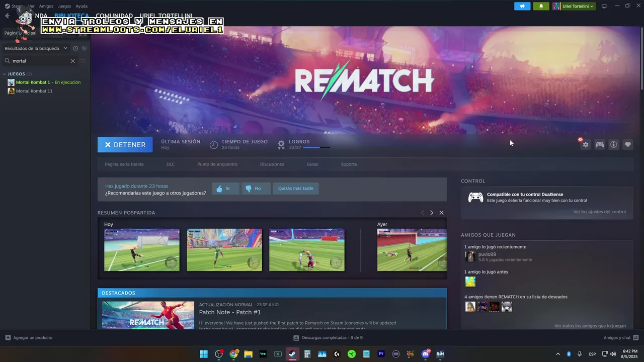Open Página de la tienda tab
The height and width of the screenshot is (362, 644).
coord(124,164)
